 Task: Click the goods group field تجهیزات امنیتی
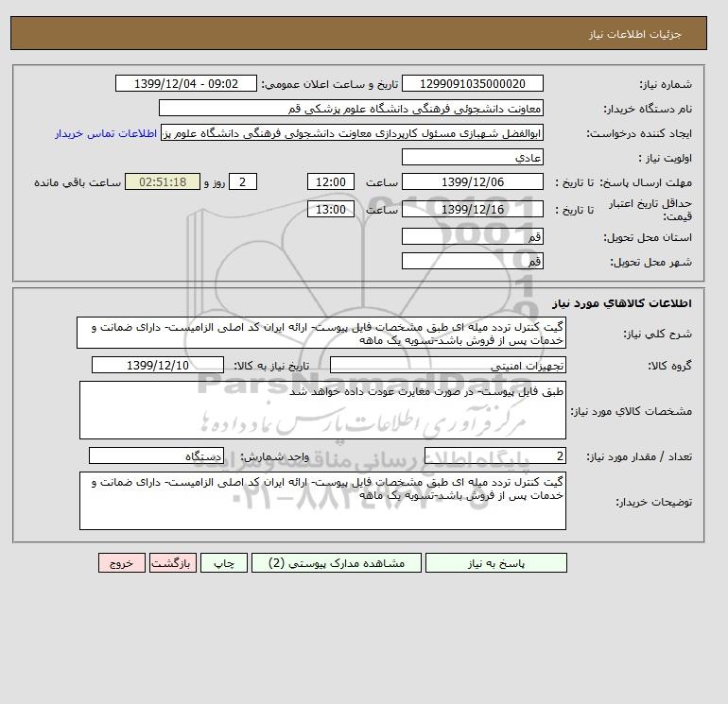[447, 365]
